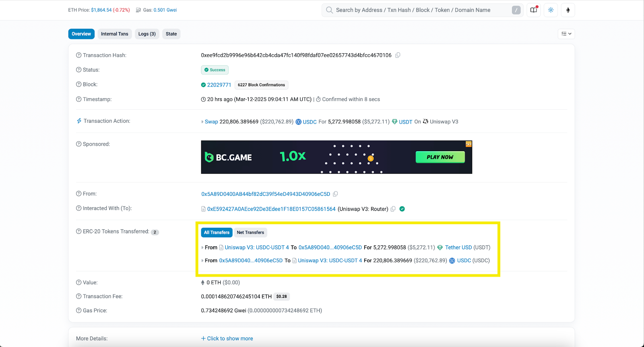Click the help icon beside Interacted With (To)

tap(78, 208)
